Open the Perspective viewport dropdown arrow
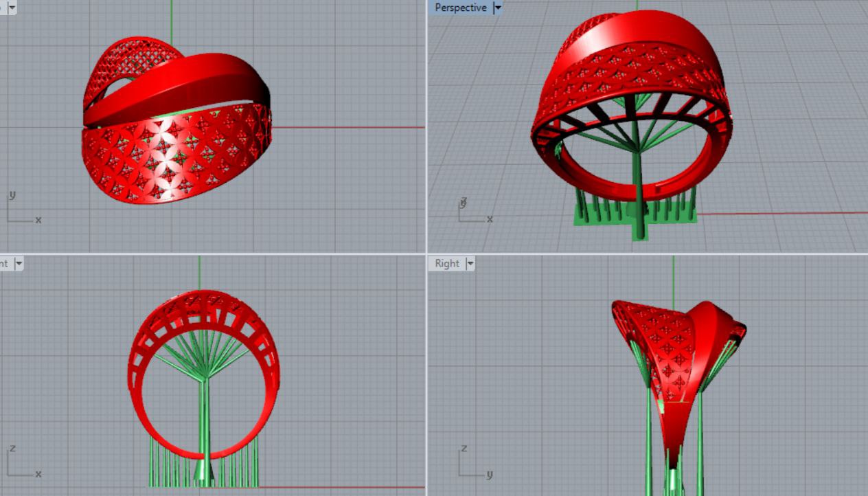The height and width of the screenshot is (496, 868). coord(498,8)
